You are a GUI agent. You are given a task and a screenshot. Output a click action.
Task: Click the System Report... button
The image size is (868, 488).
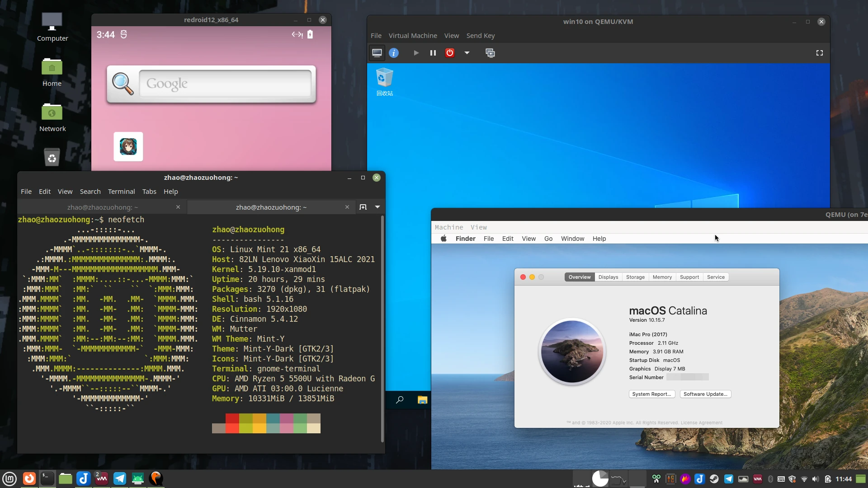pyautogui.click(x=651, y=394)
